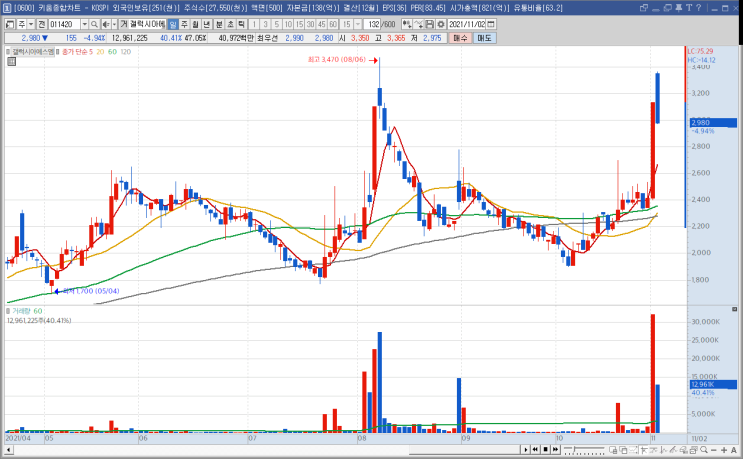Click the 매수 buy button
Screen dimensions: 743x459
(x=460, y=38)
